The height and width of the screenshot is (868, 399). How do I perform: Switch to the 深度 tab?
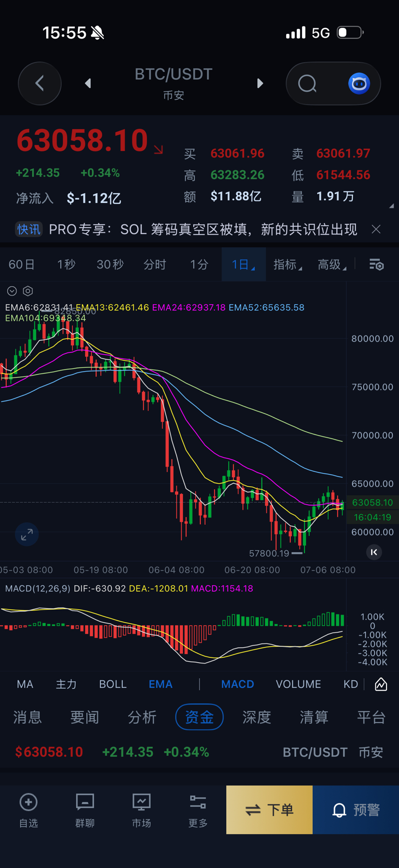point(256,717)
